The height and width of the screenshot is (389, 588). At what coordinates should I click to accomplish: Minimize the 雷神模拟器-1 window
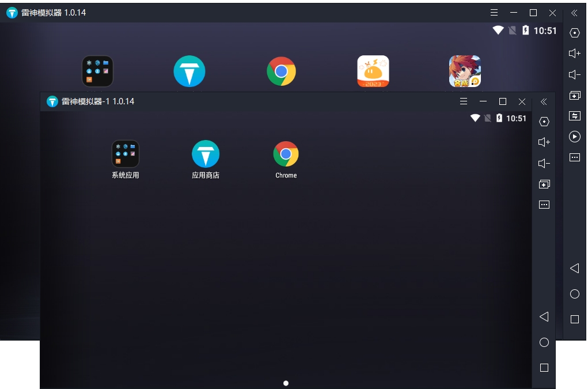click(483, 101)
